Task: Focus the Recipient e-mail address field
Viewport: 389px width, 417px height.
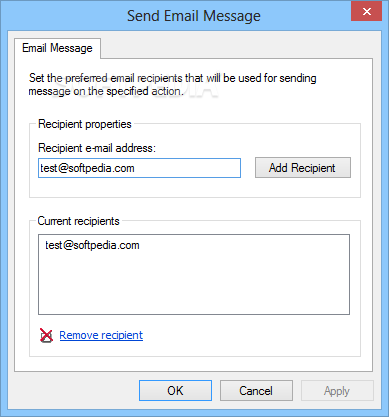Action: pyautogui.click(x=139, y=168)
